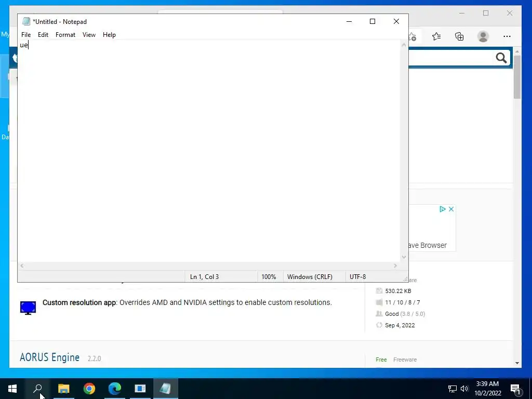
Task: Click Notepad's horizontal scroll right arrow
Action: [x=395, y=266]
